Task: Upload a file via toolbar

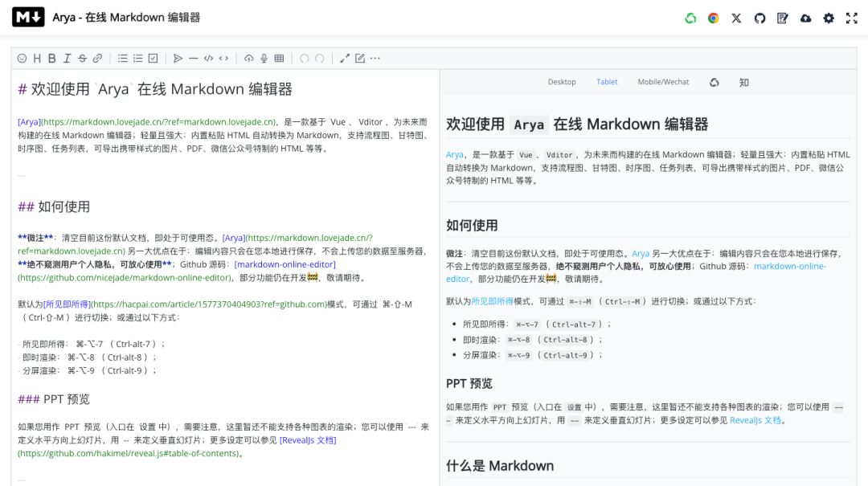Action: click(x=249, y=58)
